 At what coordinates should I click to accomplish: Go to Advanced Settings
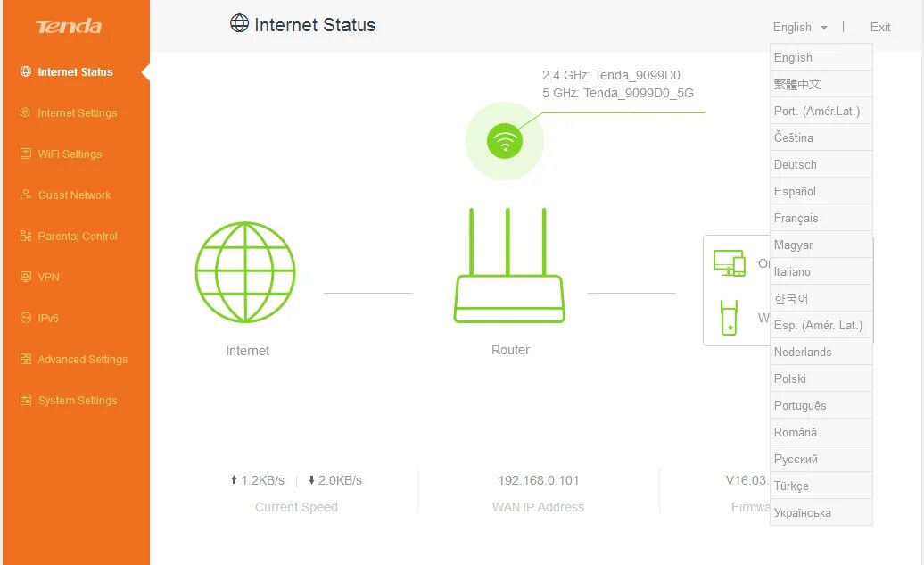point(82,360)
